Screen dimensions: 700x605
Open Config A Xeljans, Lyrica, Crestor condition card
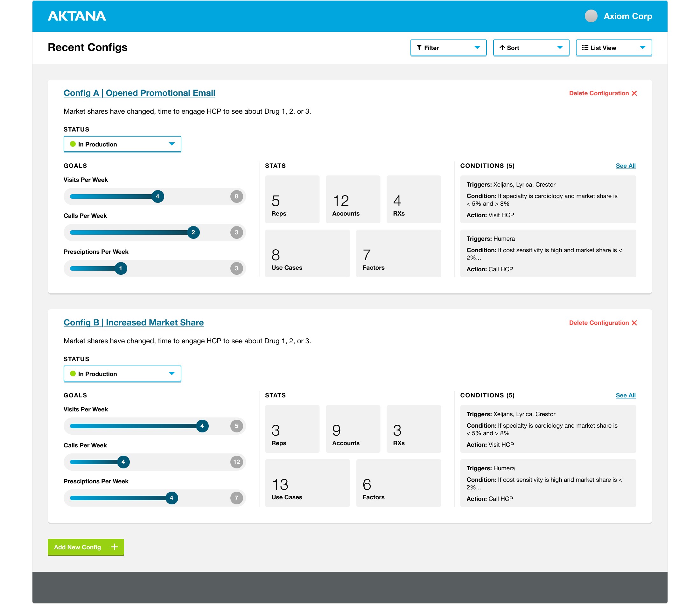tap(548, 199)
